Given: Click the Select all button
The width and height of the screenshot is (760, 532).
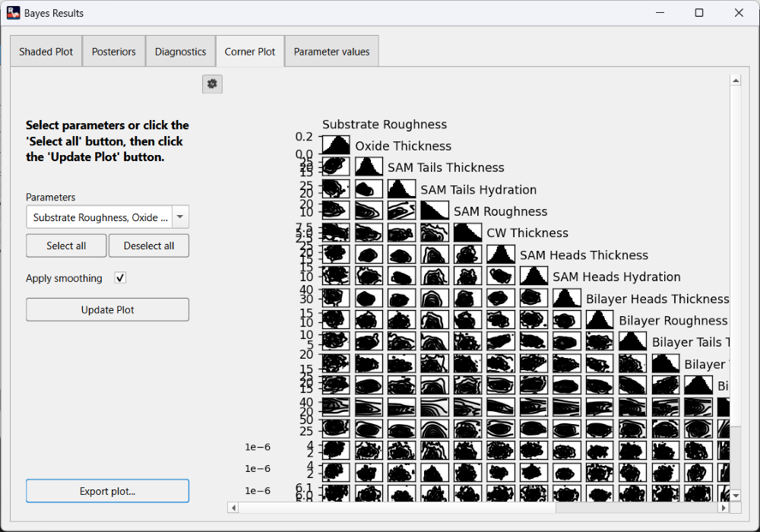Looking at the screenshot, I should pyautogui.click(x=66, y=245).
